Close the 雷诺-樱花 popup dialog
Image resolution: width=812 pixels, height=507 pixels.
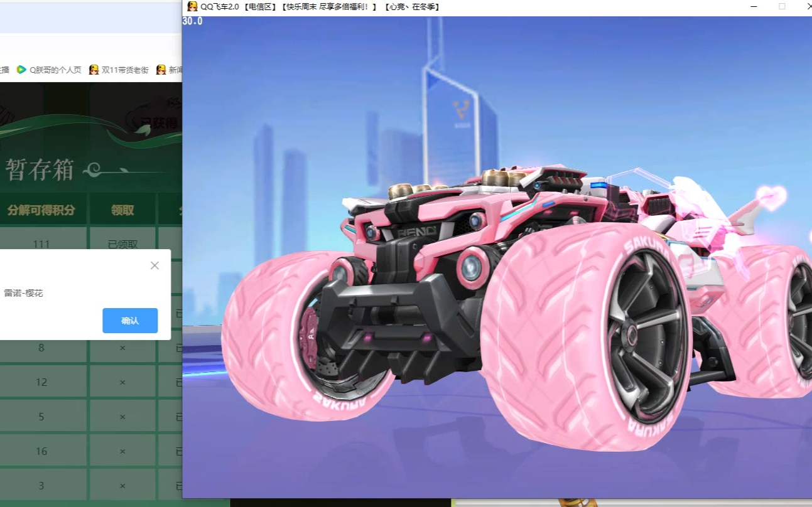[154, 265]
